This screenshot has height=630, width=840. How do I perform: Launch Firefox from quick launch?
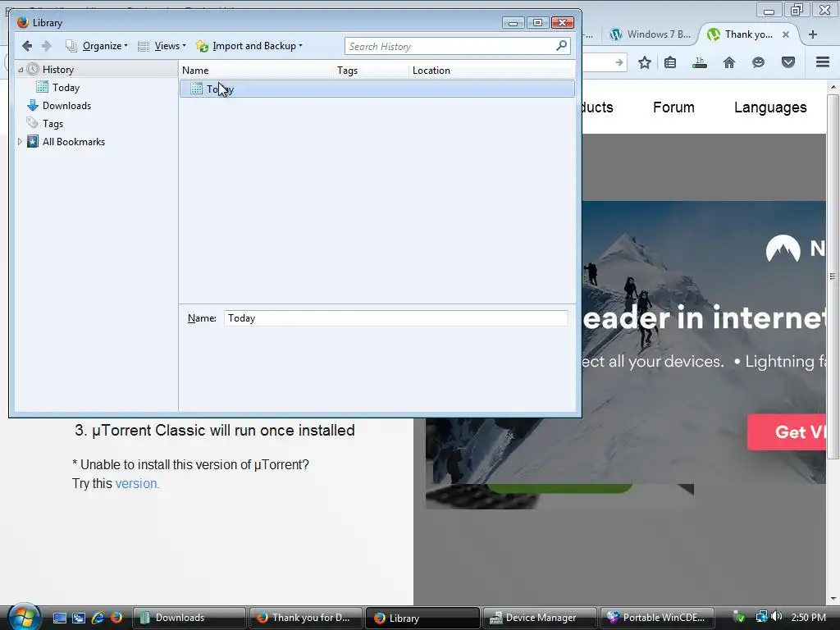point(116,618)
